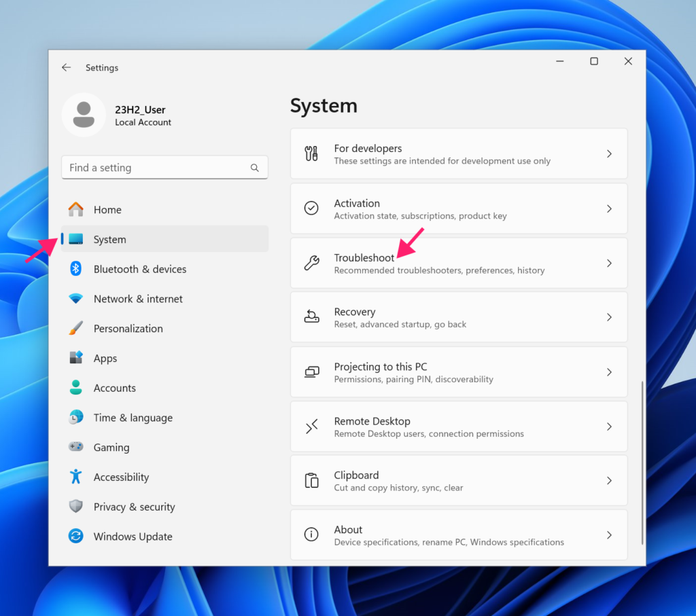Open Activation using its right chevron
The height and width of the screenshot is (616, 696).
pos(609,209)
